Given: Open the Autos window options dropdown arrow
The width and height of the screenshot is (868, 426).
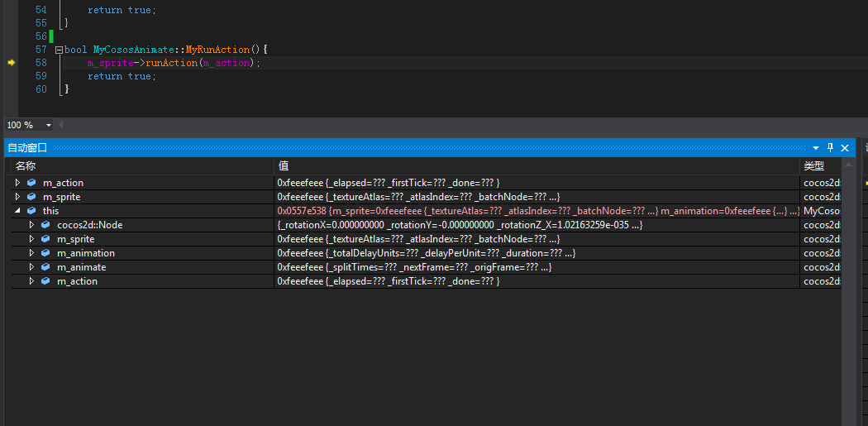Looking at the screenshot, I should click(816, 148).
